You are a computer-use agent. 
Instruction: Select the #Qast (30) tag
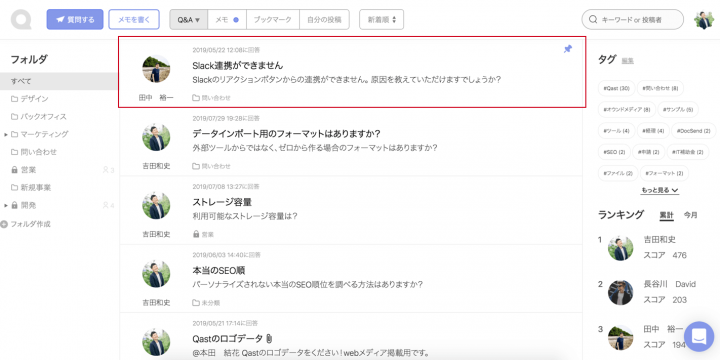(x=616, y=88)
